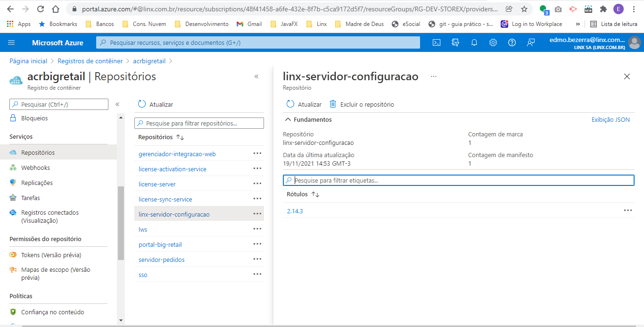644x327 pixels.
Task: Sort the Repositórios column
Action: 180,137
